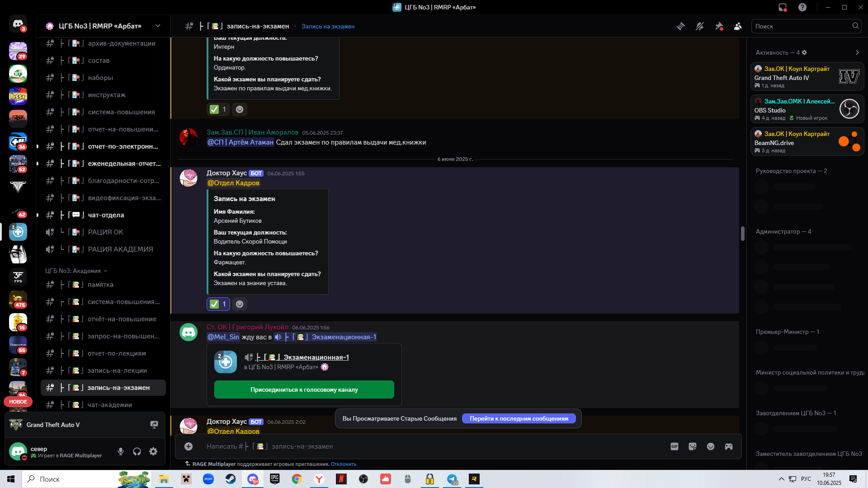Click Присоединиться к голосовому каналу button
Viewport: 868px width, 488px height.
[304, 389]
